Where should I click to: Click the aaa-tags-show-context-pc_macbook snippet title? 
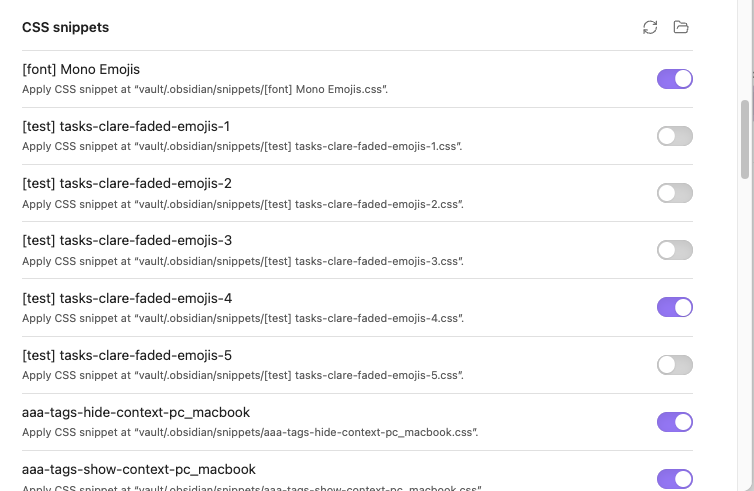click(x=139, y=469)
